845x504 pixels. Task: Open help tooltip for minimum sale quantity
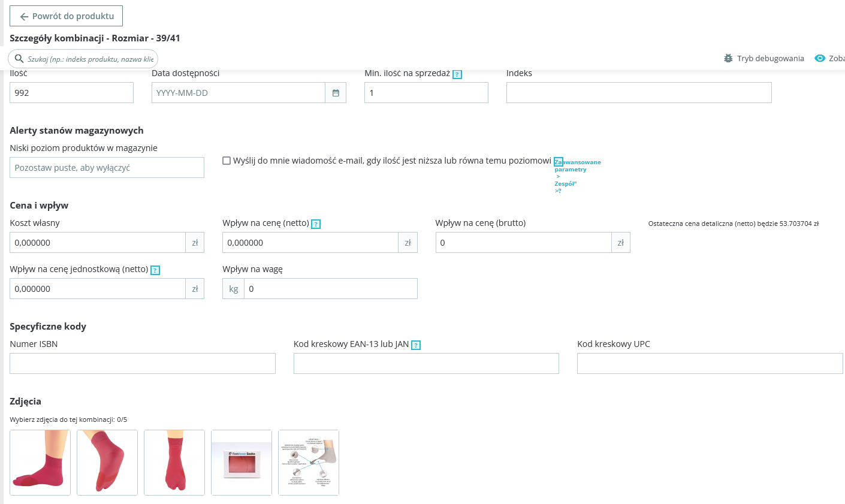[457, 74]
